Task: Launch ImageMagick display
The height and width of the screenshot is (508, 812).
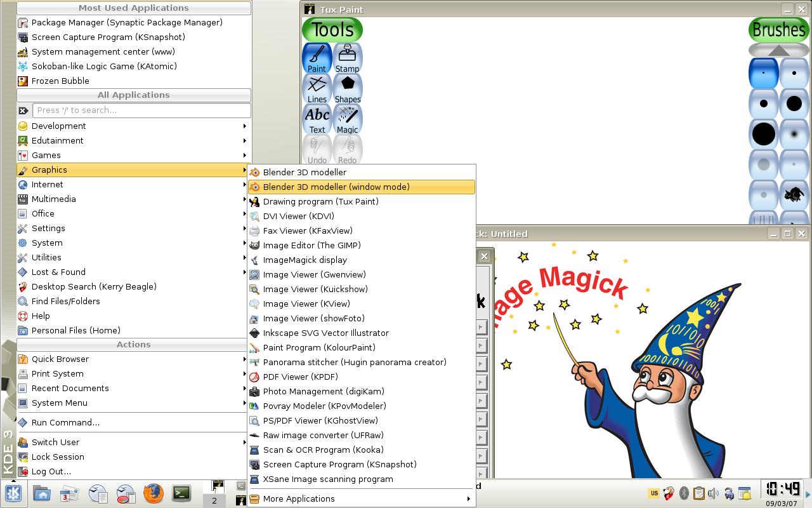Action: click(361, 260)
